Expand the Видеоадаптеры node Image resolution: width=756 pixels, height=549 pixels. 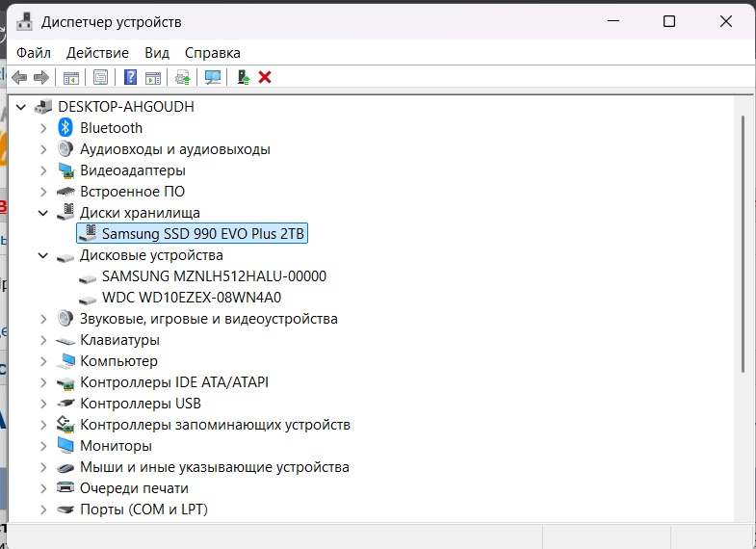(x=43, y=170)
